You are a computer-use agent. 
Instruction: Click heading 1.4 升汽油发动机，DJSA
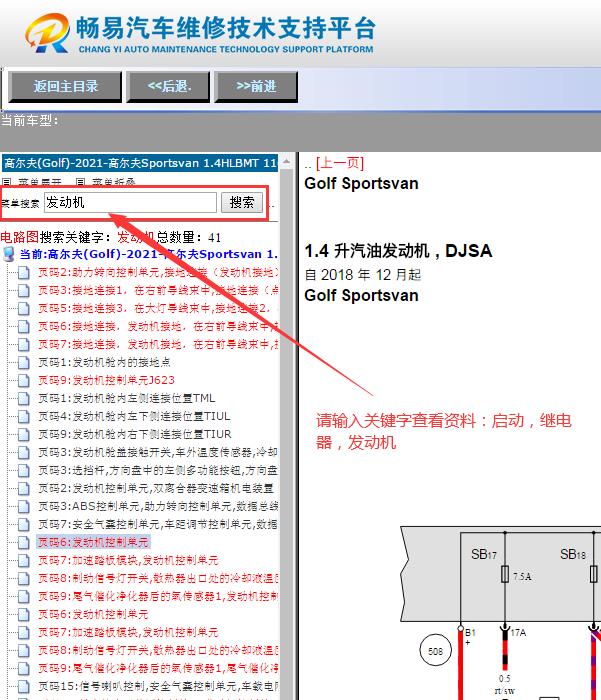(x=398, y=251)
